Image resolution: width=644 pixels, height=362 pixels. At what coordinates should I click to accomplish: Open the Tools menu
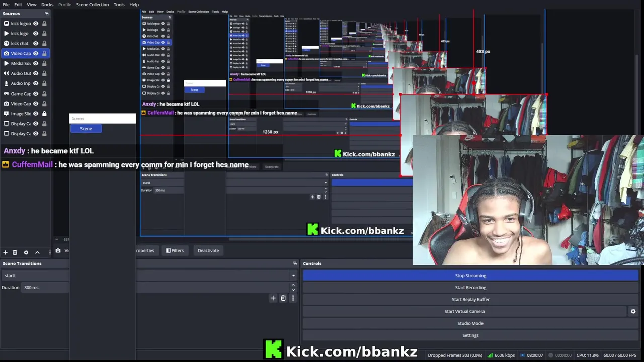pyautogui.click(x=119, y=5)
